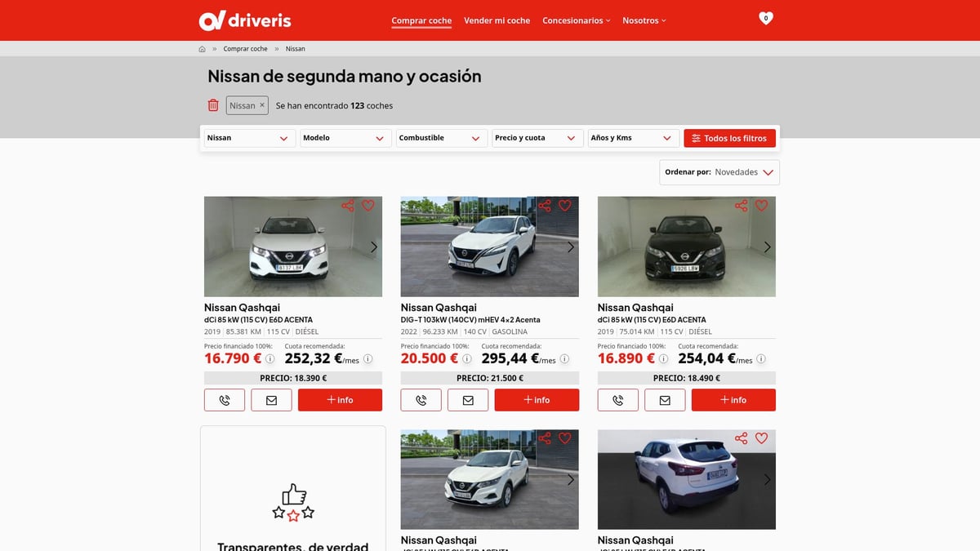Click info icon beside 16.790 € price
Viewport: 980px width, 551px height.
270,358
